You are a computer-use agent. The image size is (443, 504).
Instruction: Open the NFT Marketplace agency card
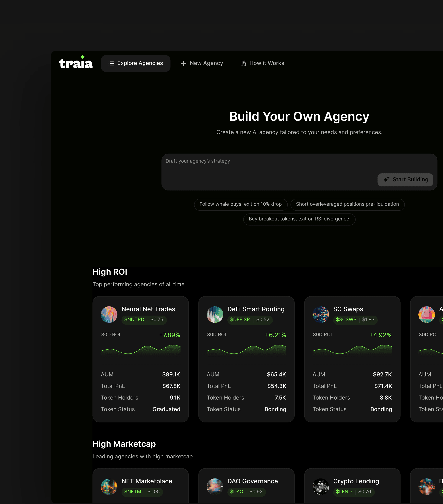(147, 481)
